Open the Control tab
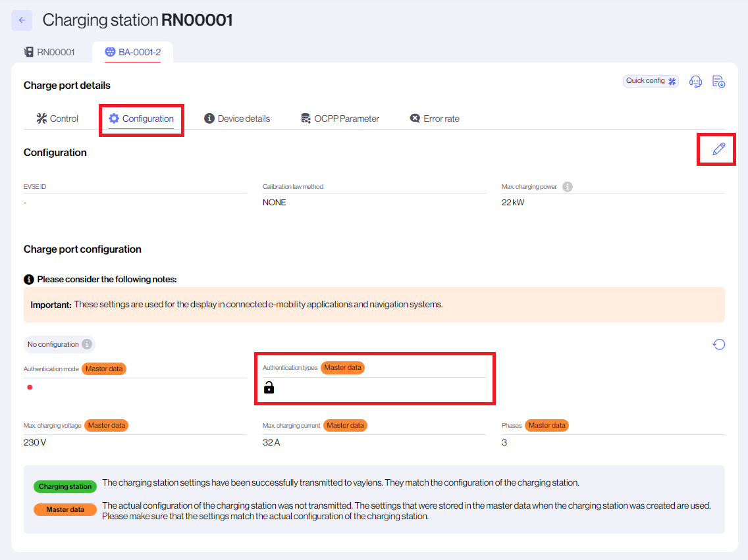 pos(57,118)
